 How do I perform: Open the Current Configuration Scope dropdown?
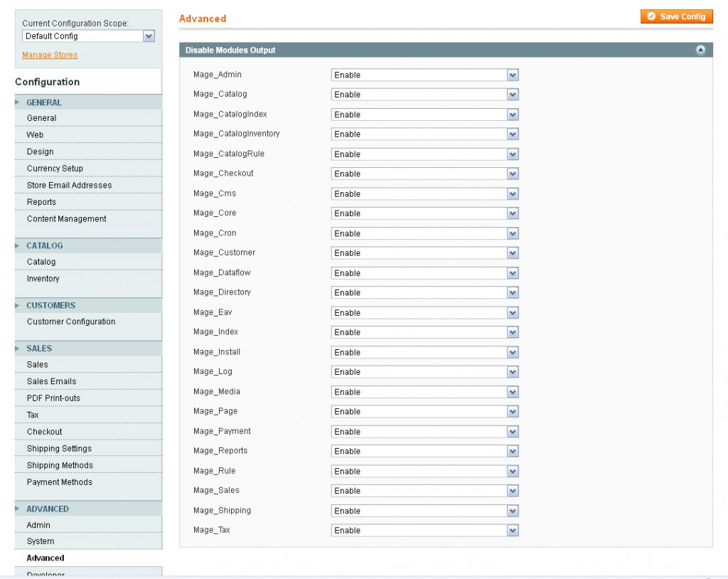pos(88,36)
